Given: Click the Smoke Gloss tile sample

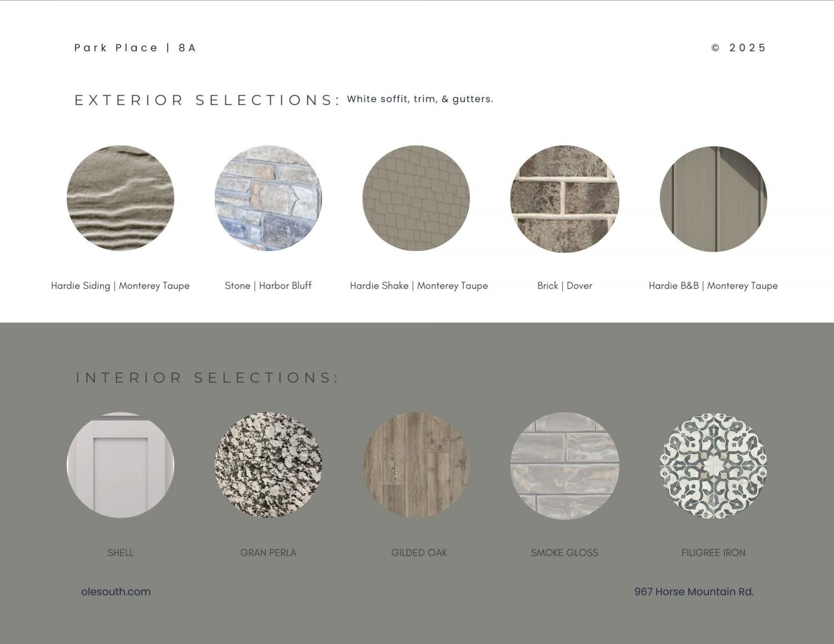Looking at the screenshot, I should 564,465.
